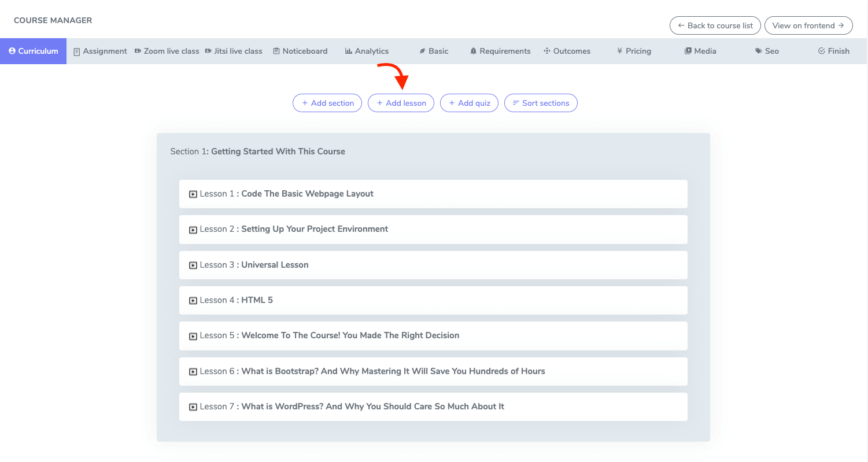This screenshot has height=462, width=868.
Task: Select the Outcomes tab
Action: [x=567, y=51]
